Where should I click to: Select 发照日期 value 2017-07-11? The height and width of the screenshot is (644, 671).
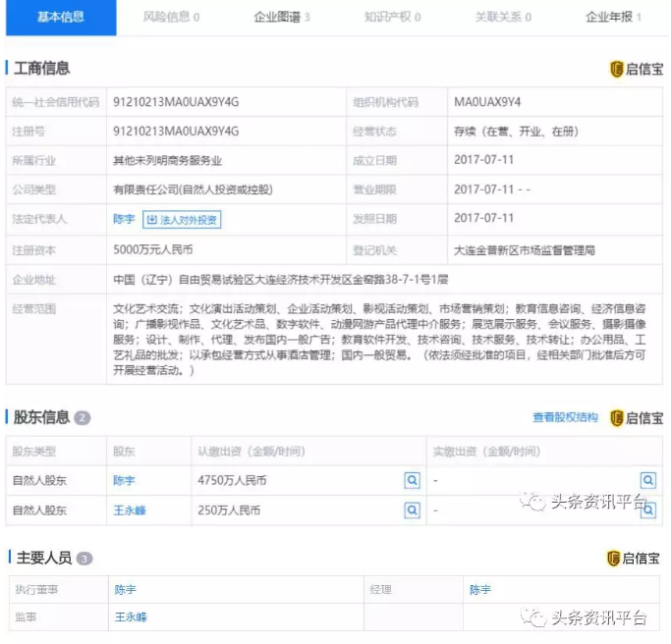click(483, 218)
